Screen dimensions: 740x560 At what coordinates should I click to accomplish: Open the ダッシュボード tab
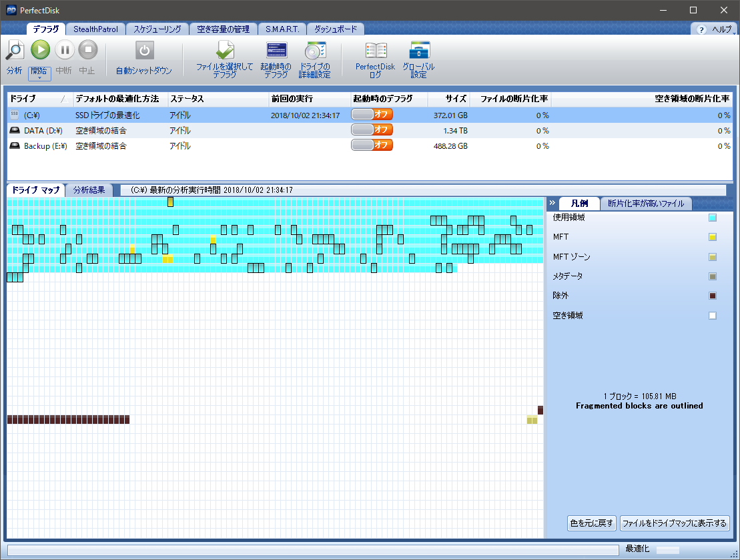(336, 29)
